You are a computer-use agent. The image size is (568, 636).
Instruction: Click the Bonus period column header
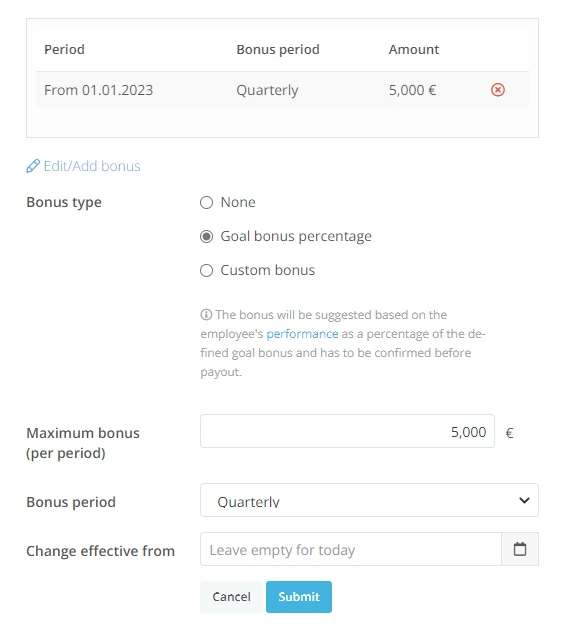[278, 49]
